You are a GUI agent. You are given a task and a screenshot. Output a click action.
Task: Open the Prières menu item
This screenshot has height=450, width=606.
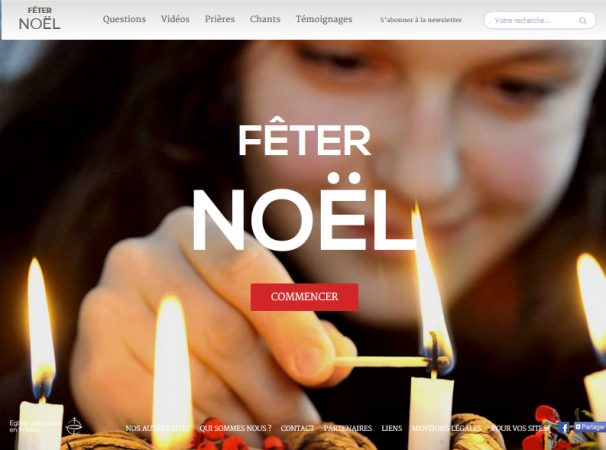(220, 19)
